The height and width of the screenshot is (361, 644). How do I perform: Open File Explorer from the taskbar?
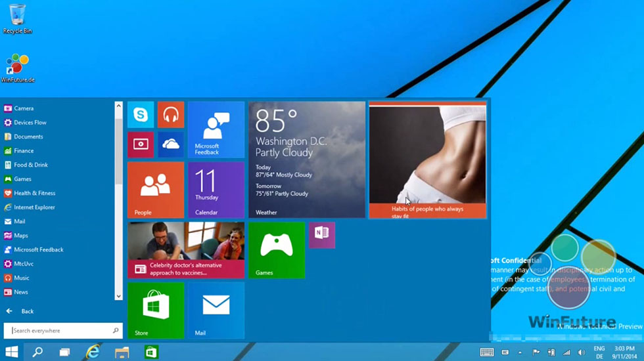[x=122, y=352]
